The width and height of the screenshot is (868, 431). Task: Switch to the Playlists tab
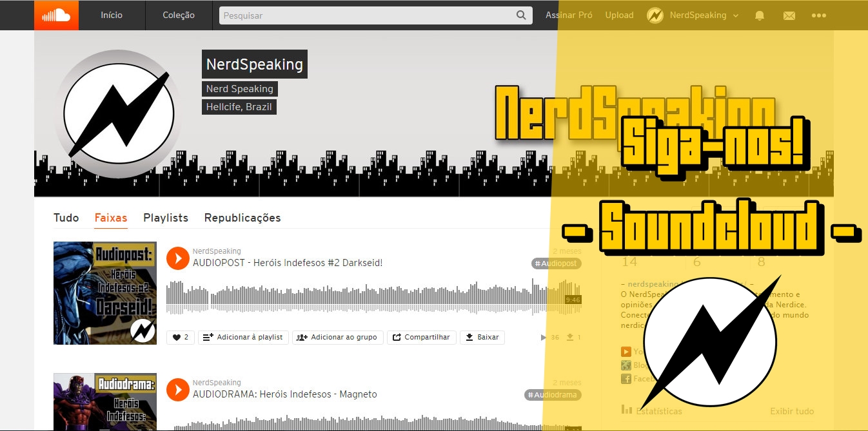point(166,218)
